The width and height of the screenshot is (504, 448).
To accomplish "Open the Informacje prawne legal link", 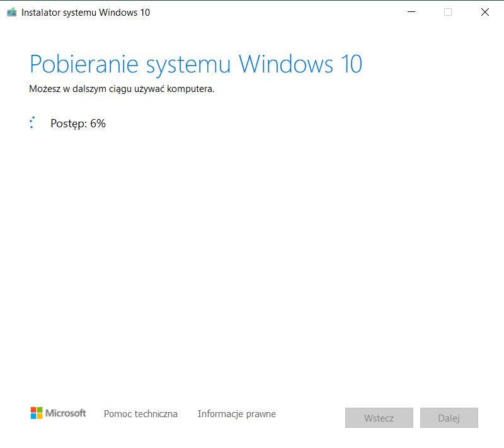I will coord(236,414).
